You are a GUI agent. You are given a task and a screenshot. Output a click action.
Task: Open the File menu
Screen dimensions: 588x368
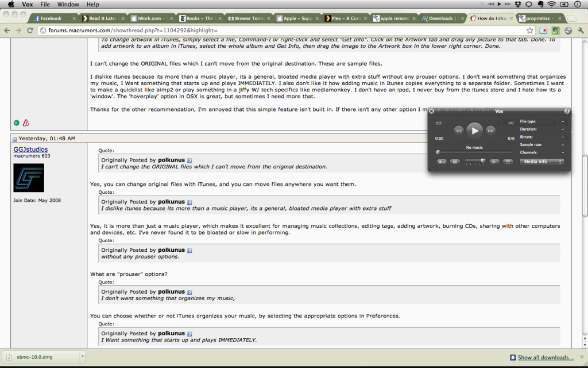click(45, 5)
